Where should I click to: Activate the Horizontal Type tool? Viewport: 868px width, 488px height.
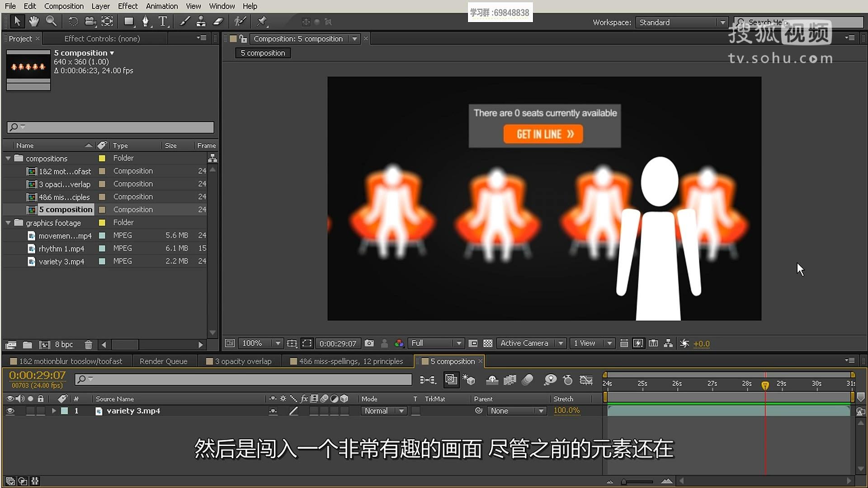pyautogui.click(x=162, y=21)
